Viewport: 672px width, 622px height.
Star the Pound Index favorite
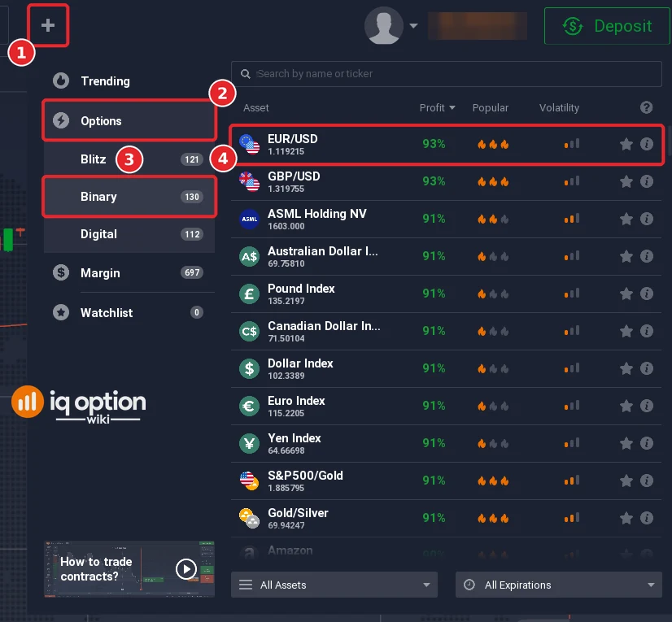(626, 294)
